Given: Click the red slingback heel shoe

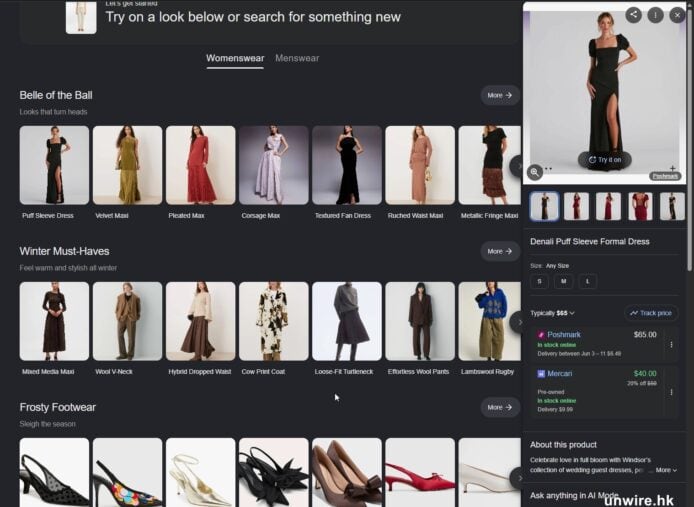Looking at the screenshot, I should 420,472.
